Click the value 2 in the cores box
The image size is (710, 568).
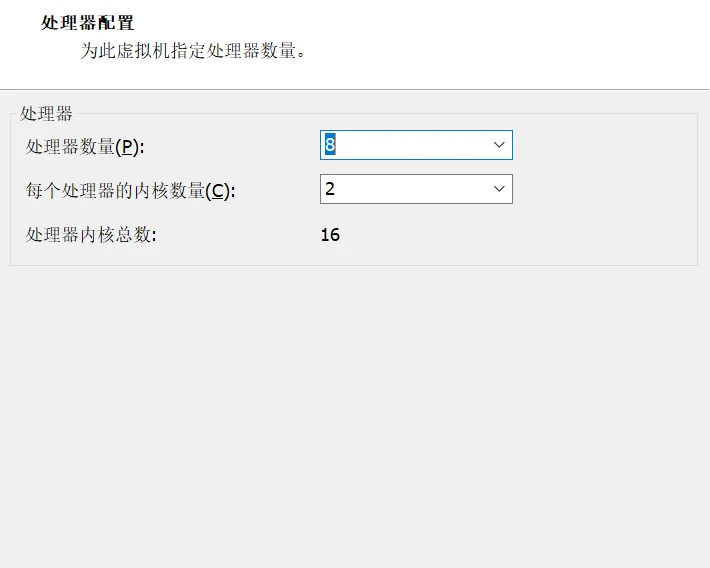coord(330,189)
